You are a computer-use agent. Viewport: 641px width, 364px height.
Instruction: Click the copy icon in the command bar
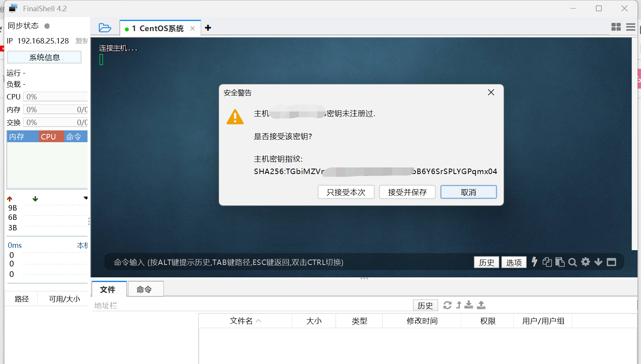point(547,262)
